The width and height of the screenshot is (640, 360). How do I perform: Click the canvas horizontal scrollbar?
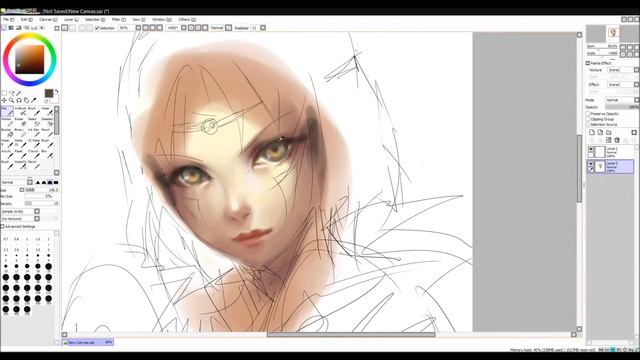point(351,335)
